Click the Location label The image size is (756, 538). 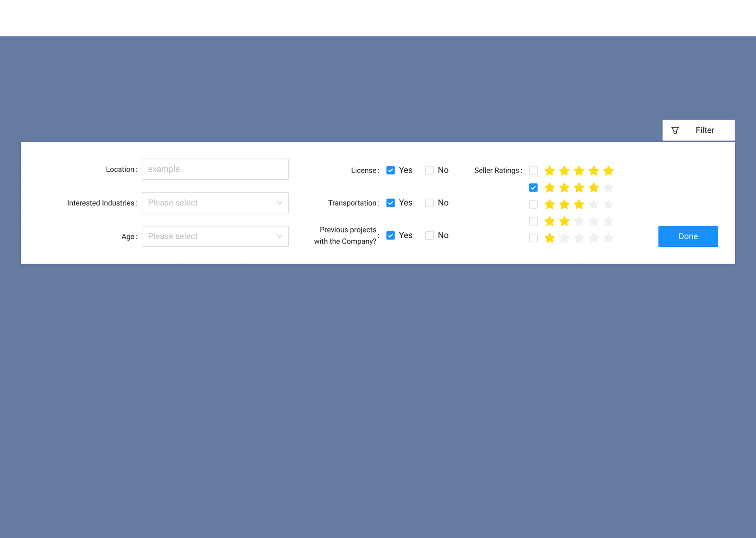(121, 169)
